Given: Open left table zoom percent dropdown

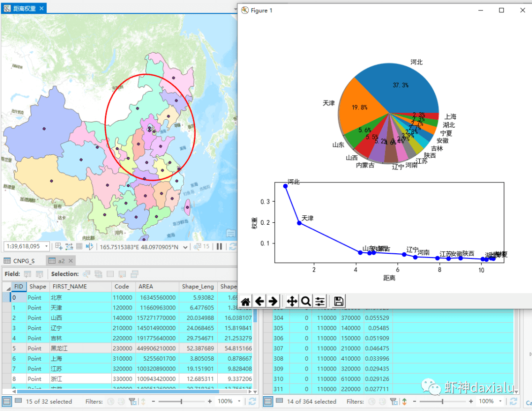Looking at the screenshot, I should point(239,401).
